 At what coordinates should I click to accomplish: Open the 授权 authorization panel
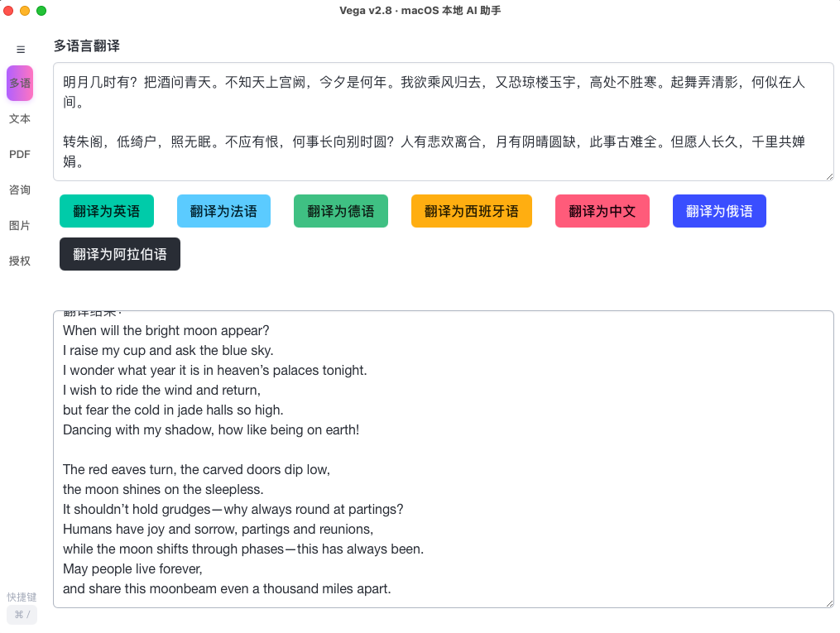tap(19, 261)
